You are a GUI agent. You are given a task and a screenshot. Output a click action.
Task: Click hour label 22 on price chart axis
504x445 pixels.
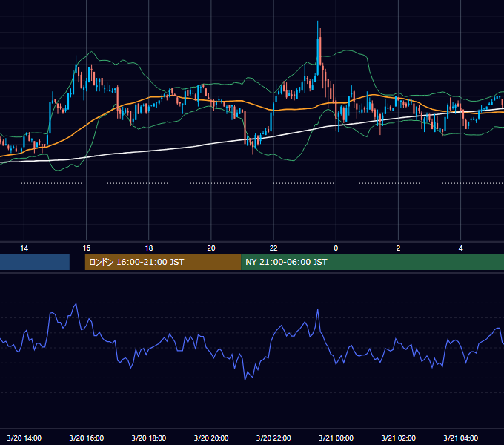(273, 248)
